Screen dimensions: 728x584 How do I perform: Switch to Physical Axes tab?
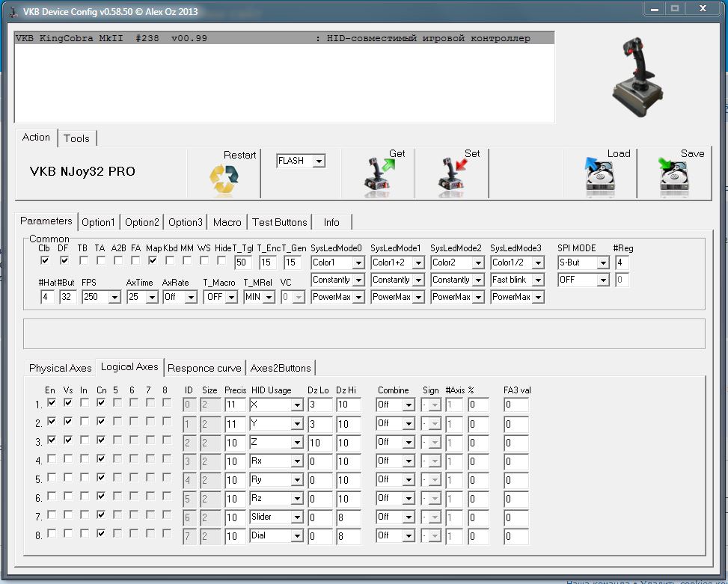(x=61, y=368)
